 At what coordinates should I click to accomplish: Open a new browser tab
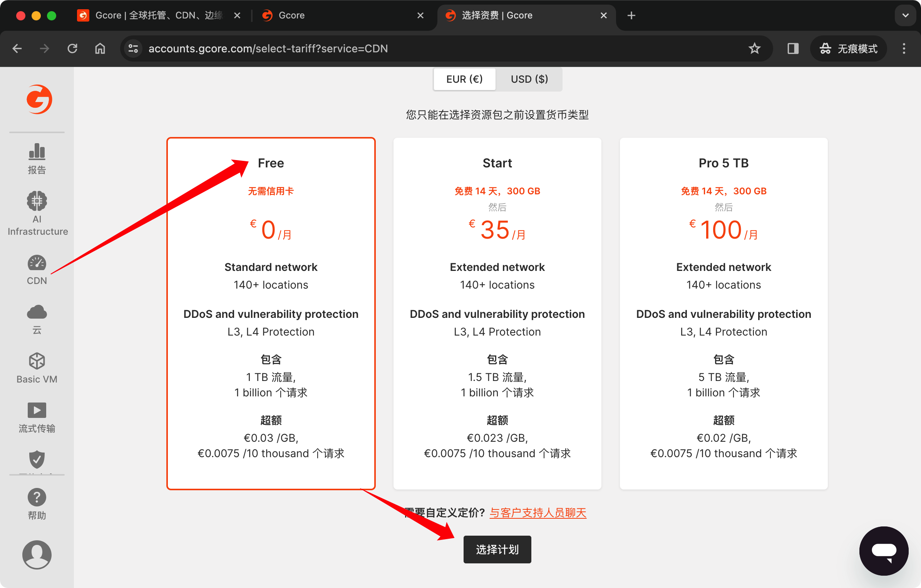click(631, 15)
